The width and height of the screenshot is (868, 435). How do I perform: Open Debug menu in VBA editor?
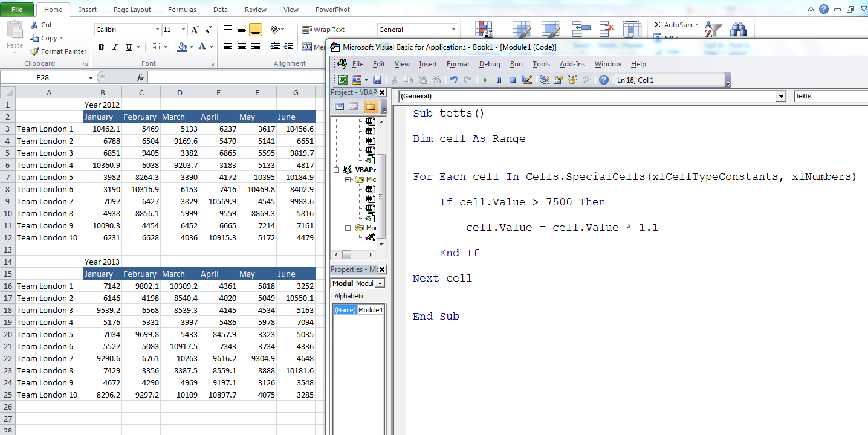click(490, 64)
